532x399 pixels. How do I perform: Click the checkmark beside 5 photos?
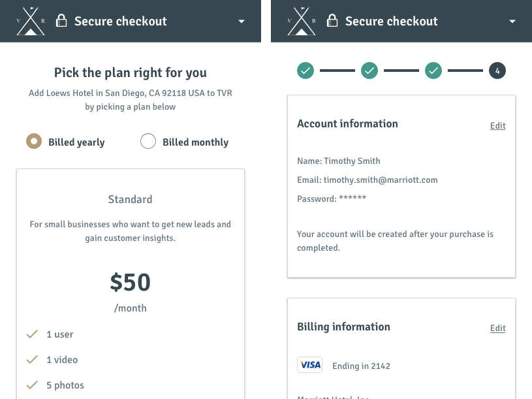(32, 385)
